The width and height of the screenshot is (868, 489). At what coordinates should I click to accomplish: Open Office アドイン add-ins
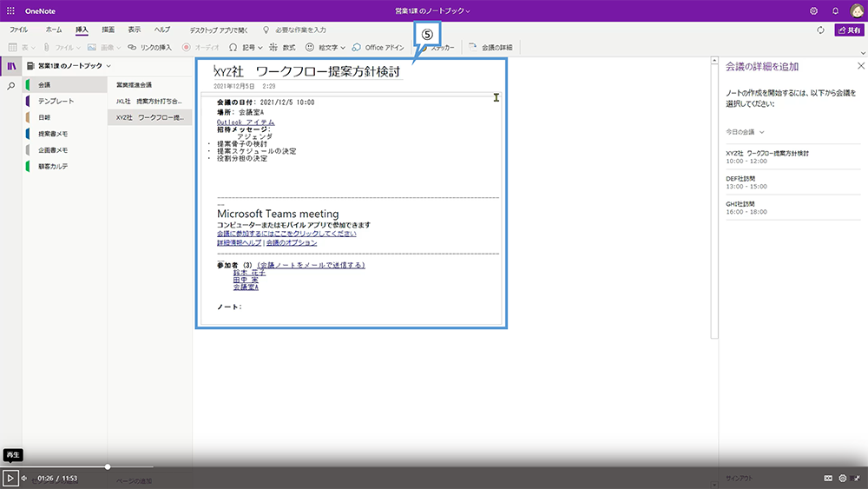(378, 48)
